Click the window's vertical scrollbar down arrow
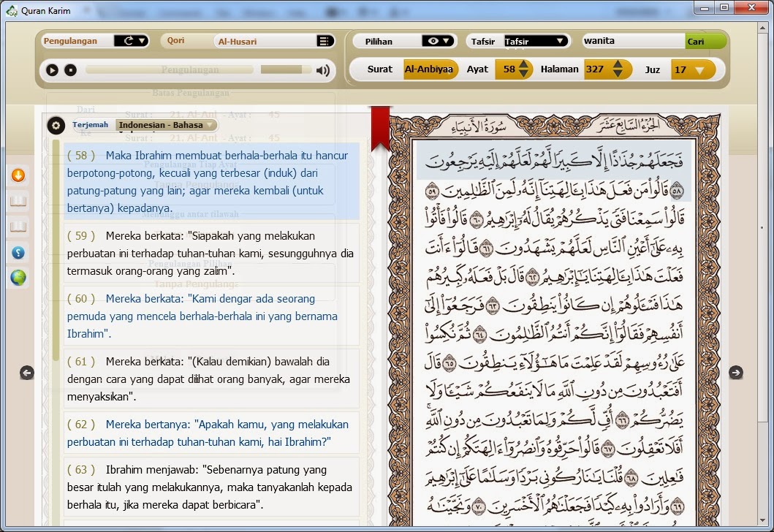774x532 pixels. [762, 520]
